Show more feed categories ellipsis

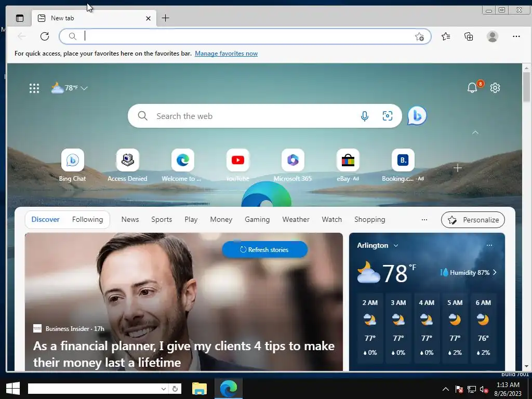[x=424, y=220]
